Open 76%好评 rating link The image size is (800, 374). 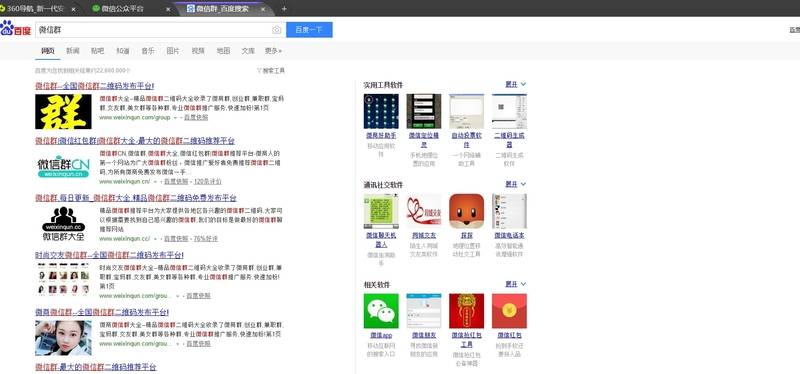(206, 238)
